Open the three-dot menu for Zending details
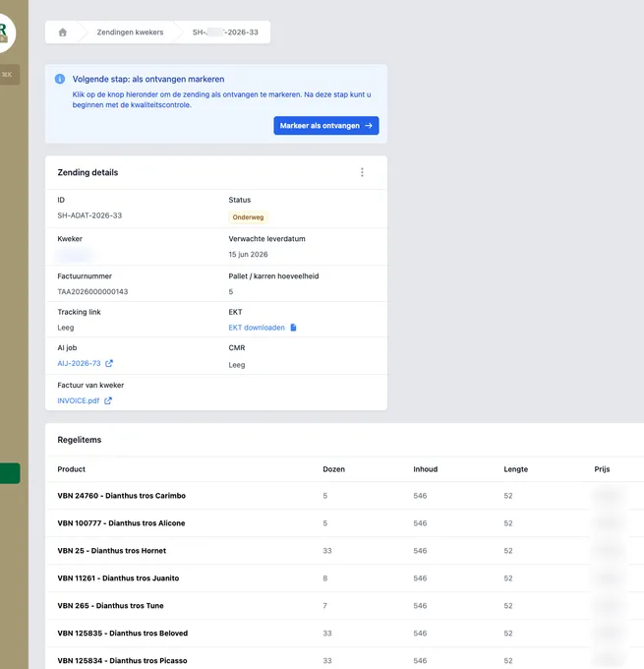This screenshot has width=644, height=669. point(362,172)
